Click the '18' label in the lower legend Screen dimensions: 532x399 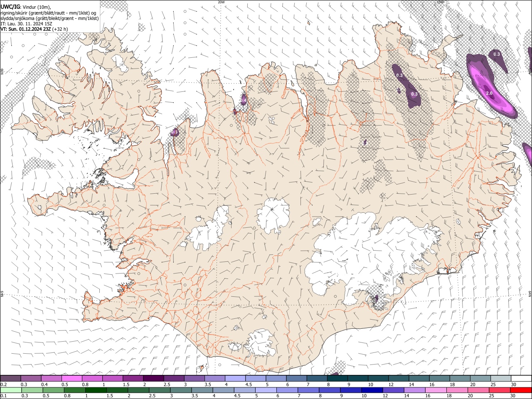[x=449, y=396]
